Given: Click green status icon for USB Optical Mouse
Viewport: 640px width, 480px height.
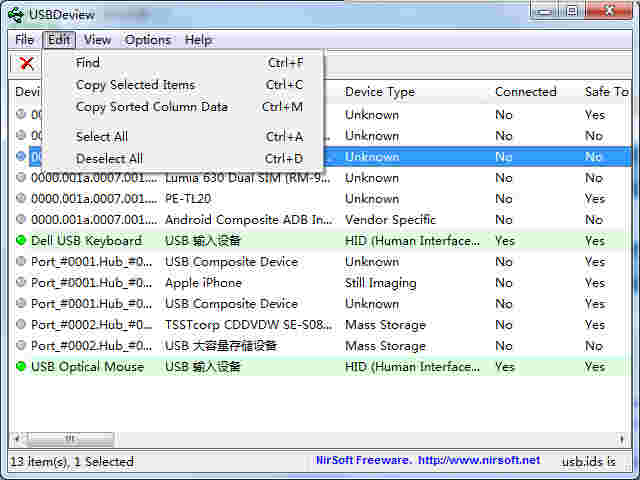Looking at the screenshot, I should 21,367.
